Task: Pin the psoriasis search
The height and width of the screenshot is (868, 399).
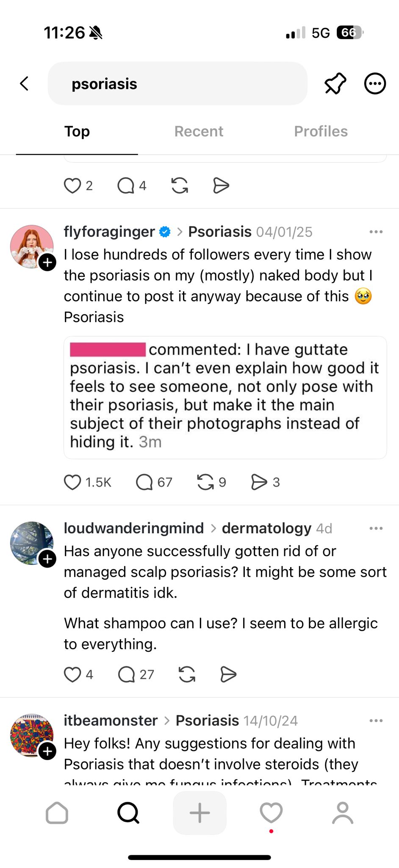Action: coord(335,83)
